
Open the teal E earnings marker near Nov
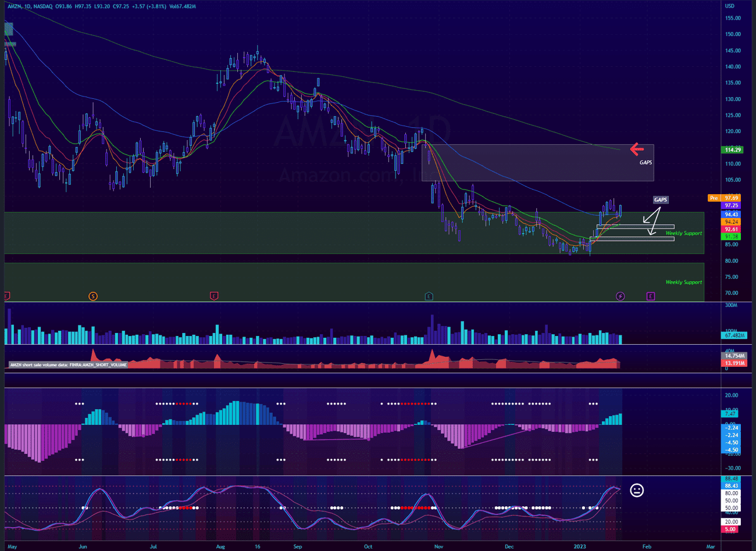tap(429, 296)
